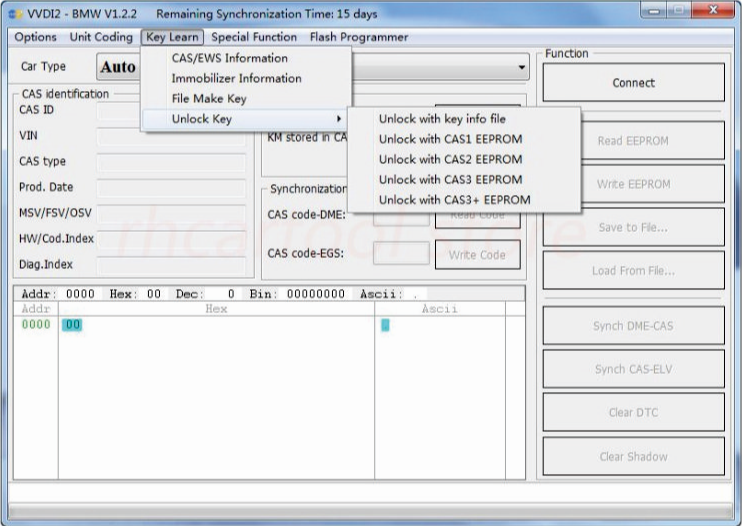Open the Car Type dropdown arrow

521,67
